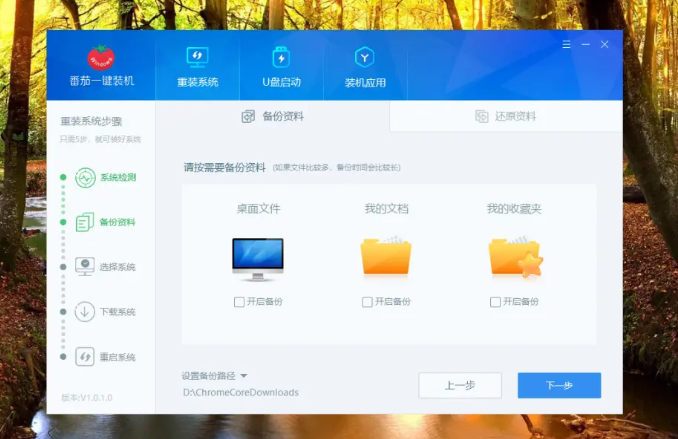The height and width of the screenshot is (439, 678).
Task: Click the 番茄一键装机 app title
Action: click(x=102, y=81)
